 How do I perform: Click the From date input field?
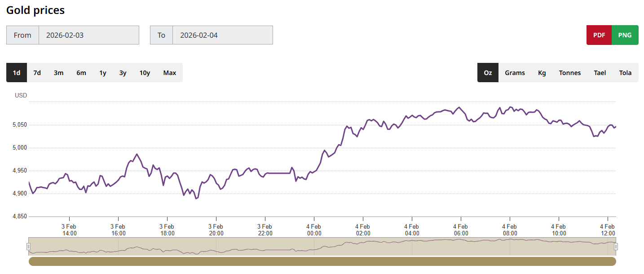coord(88,35)
